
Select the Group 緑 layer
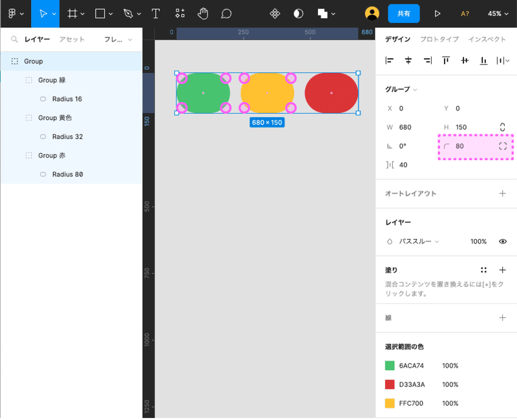71,80
